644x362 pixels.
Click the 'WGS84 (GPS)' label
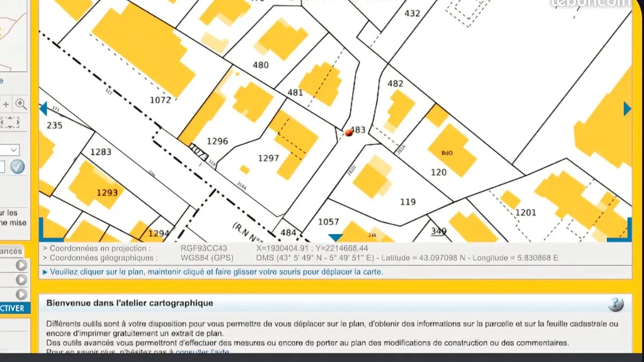click(207, 258)
